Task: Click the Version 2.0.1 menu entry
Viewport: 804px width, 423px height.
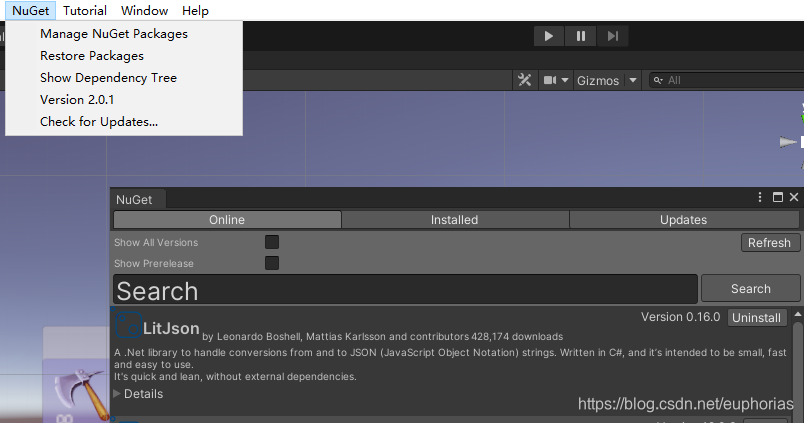Action: [x=77, y=100]
